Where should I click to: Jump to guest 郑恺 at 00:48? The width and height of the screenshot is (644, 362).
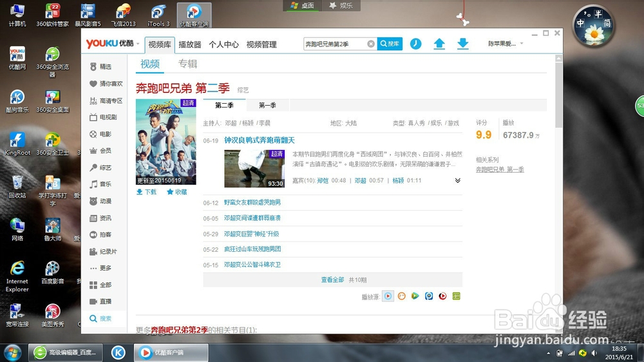[323, 180]
